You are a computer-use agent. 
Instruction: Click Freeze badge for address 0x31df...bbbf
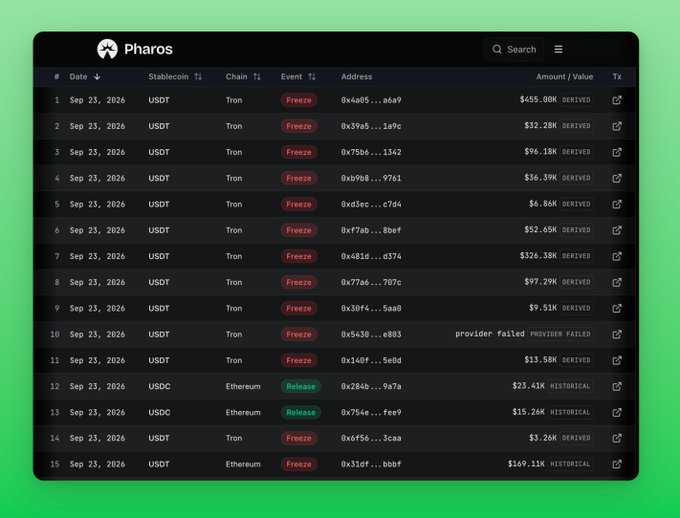299,464
